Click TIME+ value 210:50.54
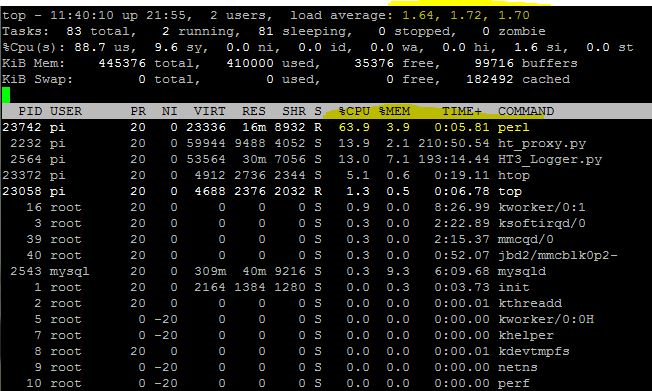The image size is (652, 391). coord(454,144)
